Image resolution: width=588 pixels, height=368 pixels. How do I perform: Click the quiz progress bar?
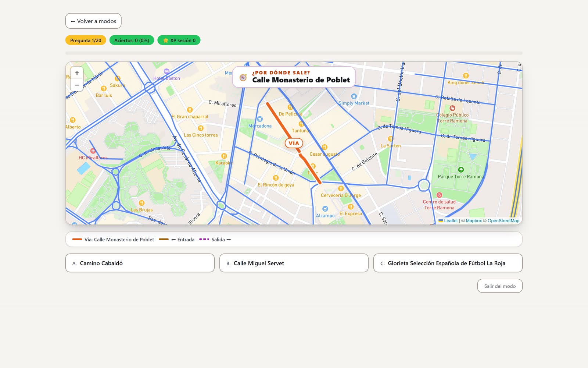pyautogui.click(x=294, y=53)
